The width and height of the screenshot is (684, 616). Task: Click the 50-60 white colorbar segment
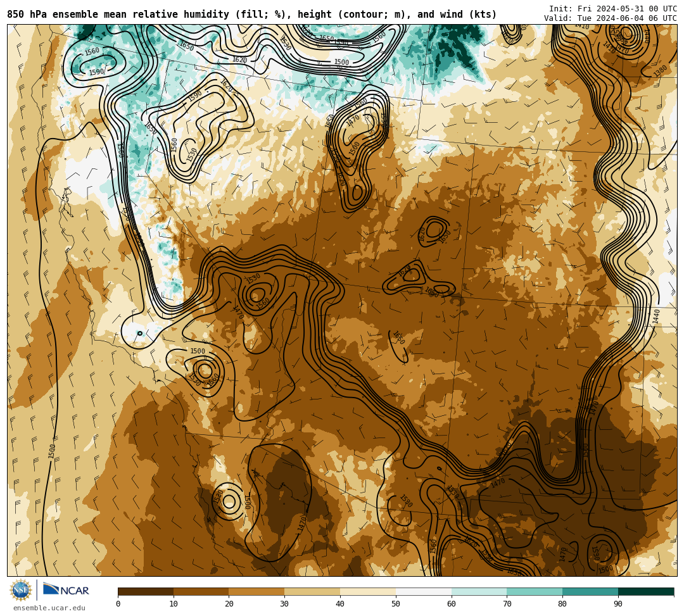[x=424, y=591]
